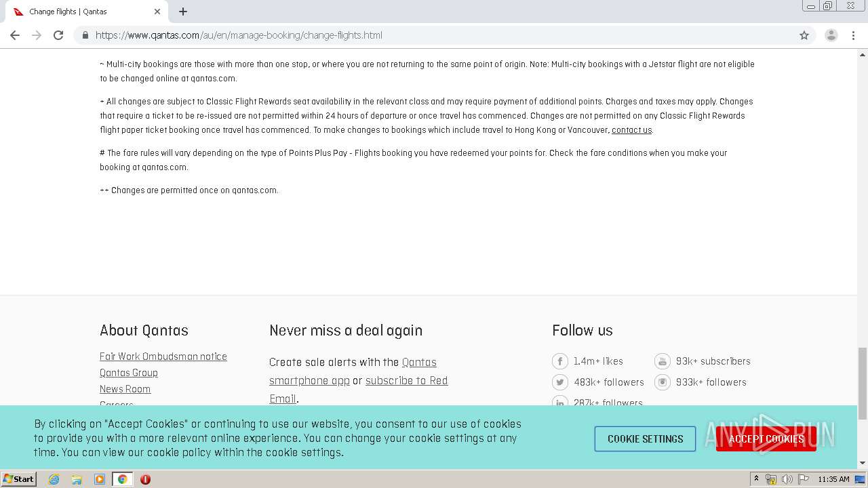
Task: Reload the Qantas page
Action: (58, 35)
